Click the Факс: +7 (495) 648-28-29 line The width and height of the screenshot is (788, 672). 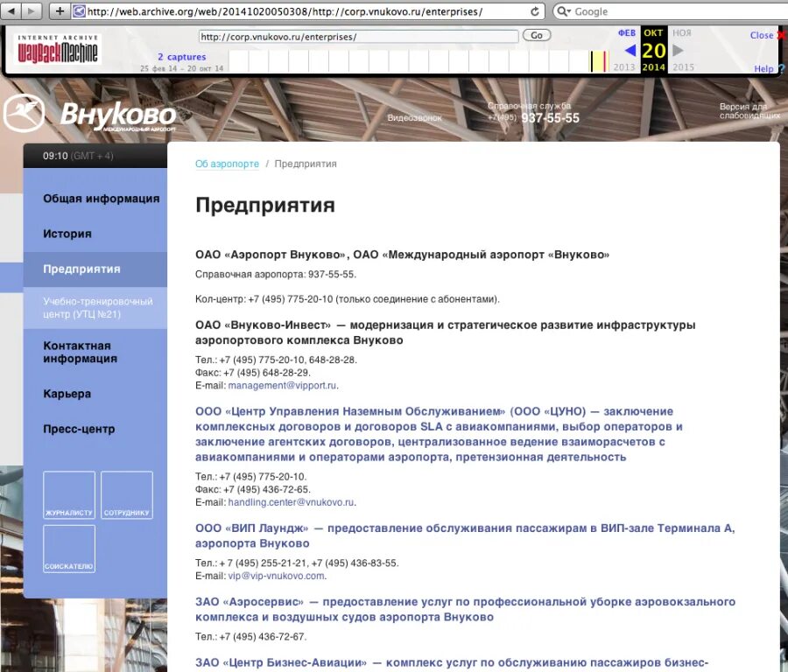(253, 373)
